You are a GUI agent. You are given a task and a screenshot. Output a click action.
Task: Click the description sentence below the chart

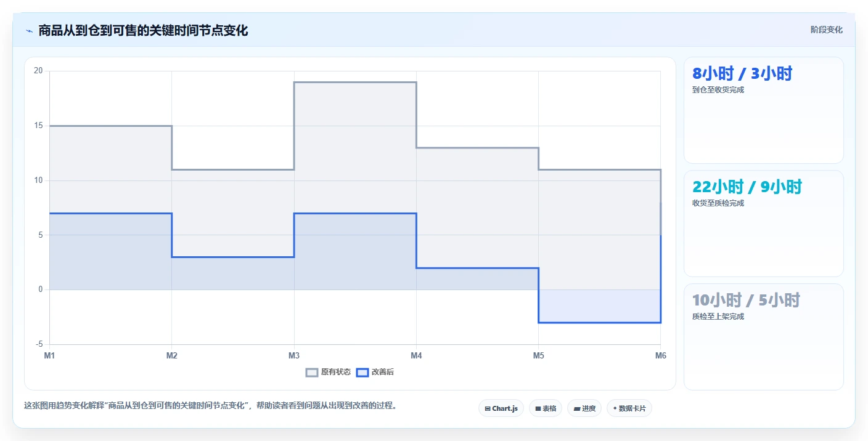(x=211, y=406)
